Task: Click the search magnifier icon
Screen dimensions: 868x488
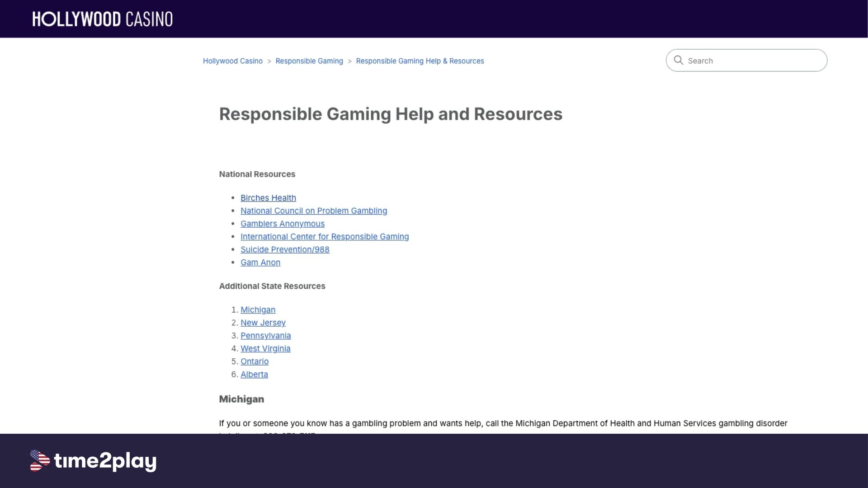Action: [679, 60]
